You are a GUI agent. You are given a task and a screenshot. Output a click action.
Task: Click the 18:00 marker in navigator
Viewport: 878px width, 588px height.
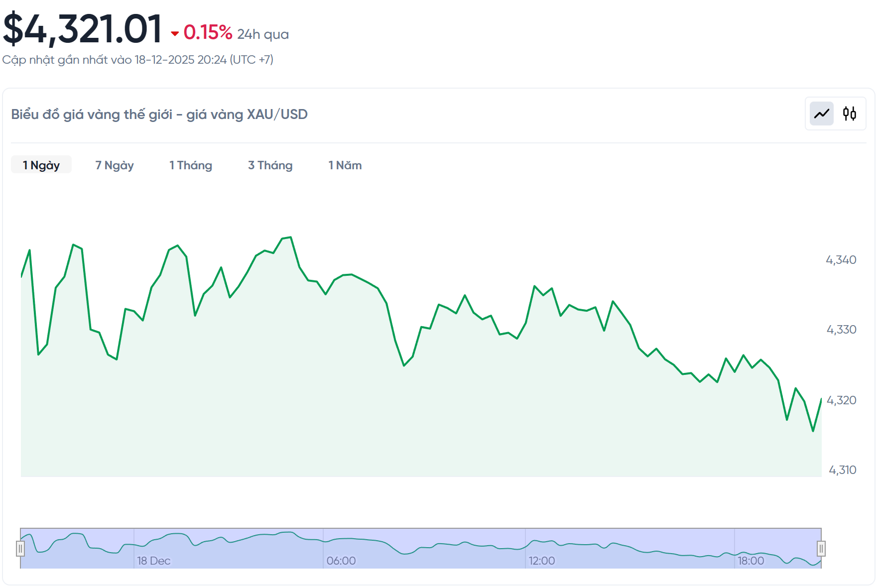point(751,561)
